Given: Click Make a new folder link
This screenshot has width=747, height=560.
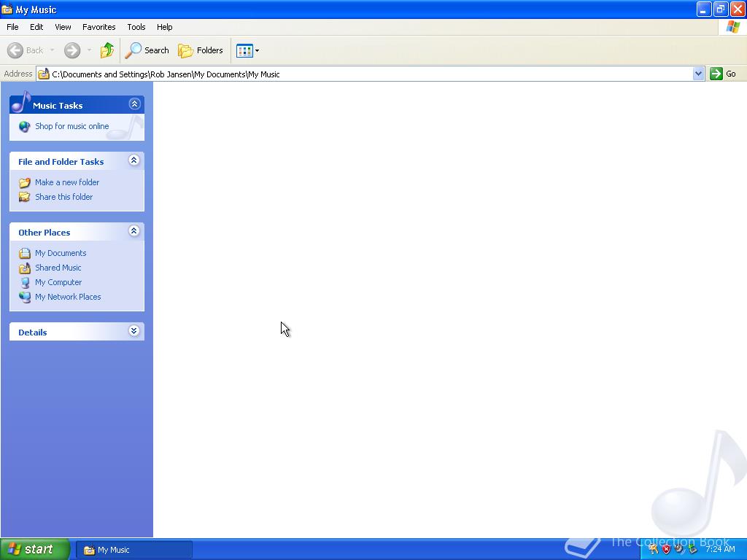Looking at the screenshot, I should pos(67,182).
